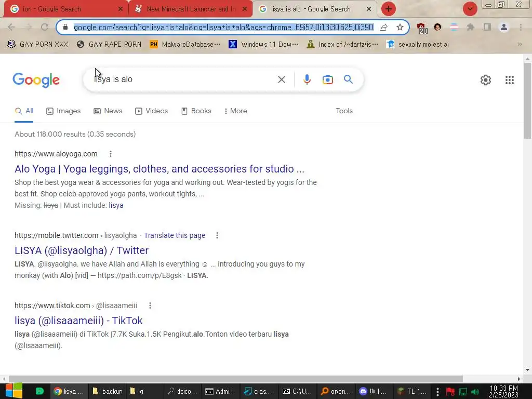Open the Chrome three-dot menu
This screenshot has height=399, width=532.
pyautogui.click(x=521, y=27)
